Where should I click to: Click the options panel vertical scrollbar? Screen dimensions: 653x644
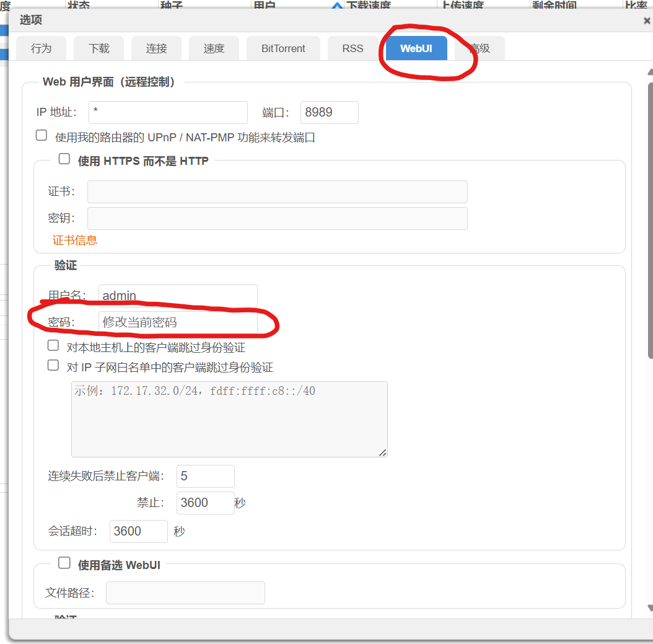(x=649, y=217)
